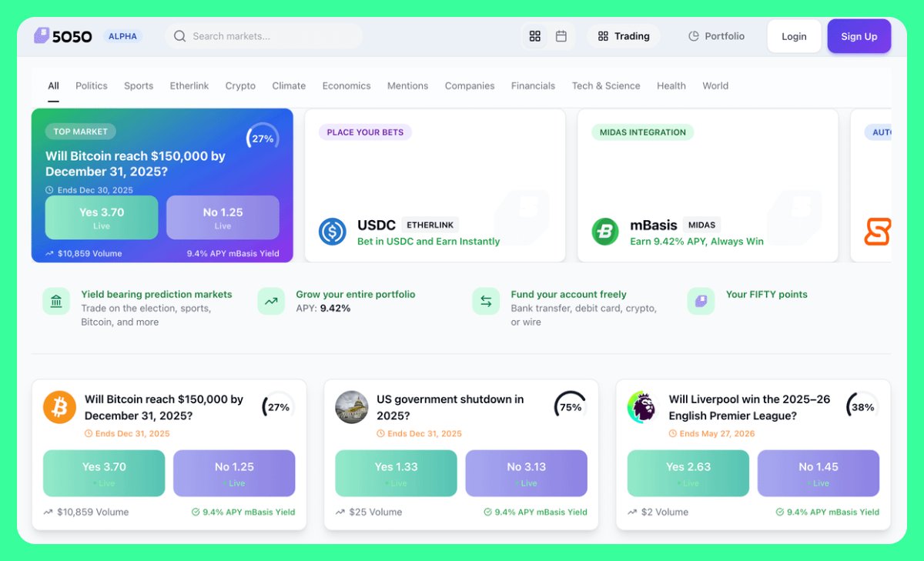Screen dimensions: 924x561
Task: Select the Mentions tab
Action: pyautogui.click(x=407, y=86)
